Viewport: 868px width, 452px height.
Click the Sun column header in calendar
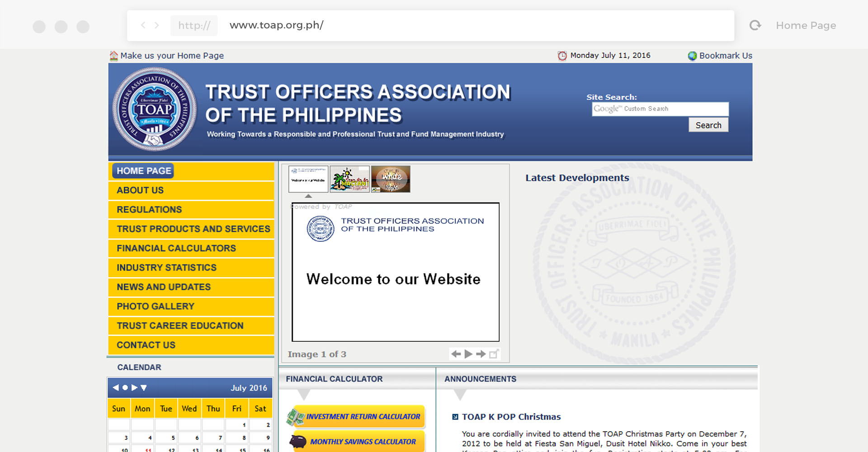click(x=119, y=409)
